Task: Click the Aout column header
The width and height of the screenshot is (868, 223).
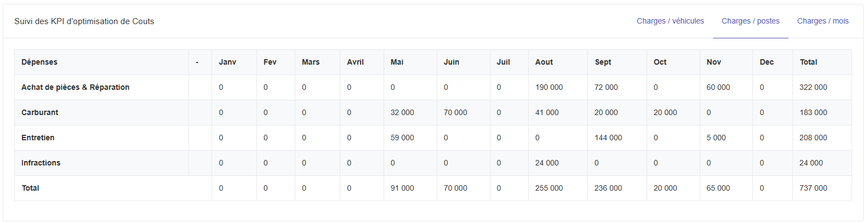Action: coord(544,62)
